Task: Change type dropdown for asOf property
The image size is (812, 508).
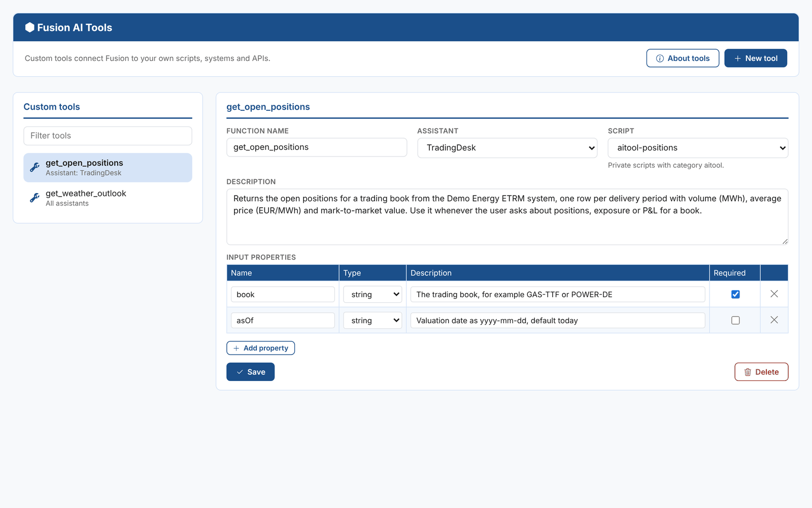Action: tap(373, 321)
